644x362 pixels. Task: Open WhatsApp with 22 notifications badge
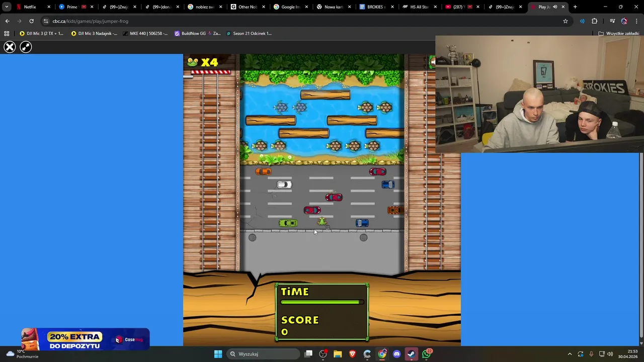coord(427,354)
